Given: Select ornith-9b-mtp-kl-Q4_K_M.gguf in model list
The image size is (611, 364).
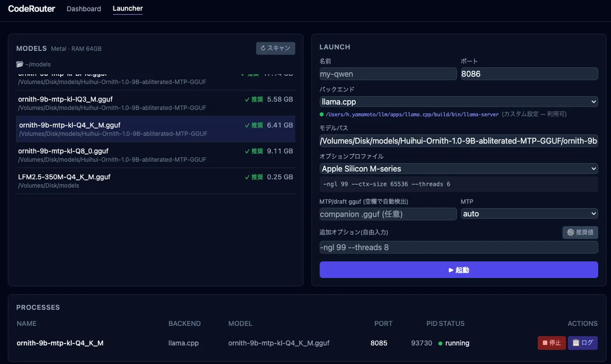Looking at the screenshot, I should [156, 129].
